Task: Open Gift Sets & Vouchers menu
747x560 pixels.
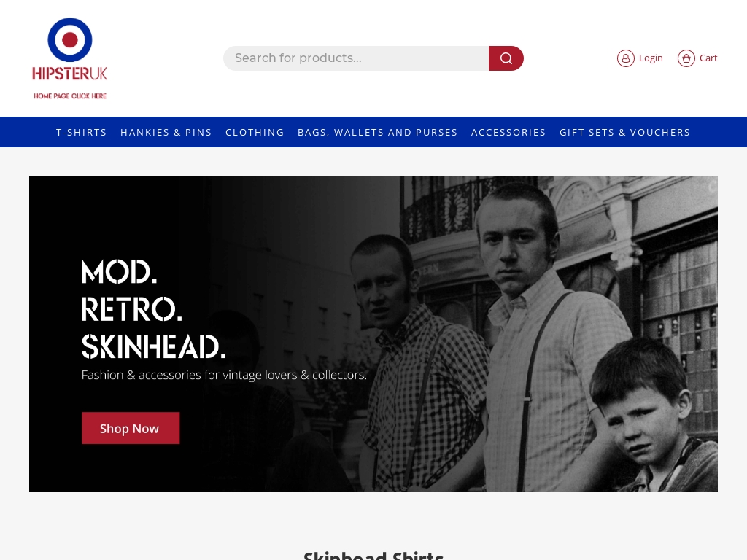Action: [624, 133]
